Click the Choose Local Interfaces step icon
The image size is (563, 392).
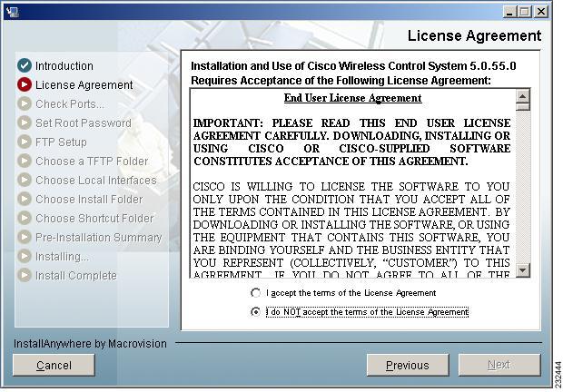[x=25, y=180]
